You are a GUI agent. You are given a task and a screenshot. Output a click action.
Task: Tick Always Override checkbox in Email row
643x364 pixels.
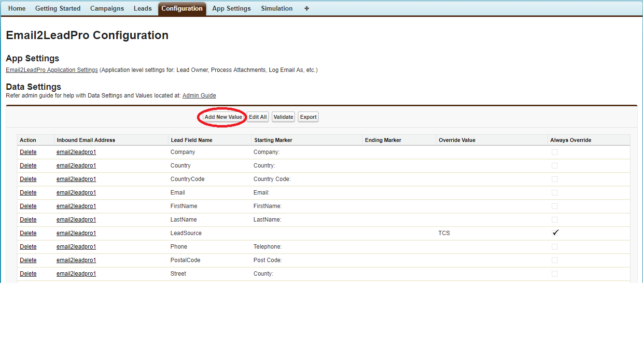point(555,193)
